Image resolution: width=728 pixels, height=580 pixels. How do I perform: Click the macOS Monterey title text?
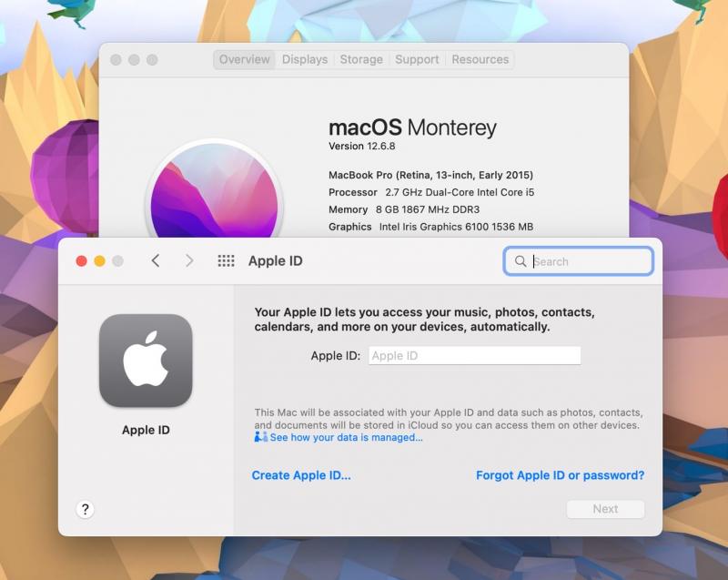coord(412,127)
